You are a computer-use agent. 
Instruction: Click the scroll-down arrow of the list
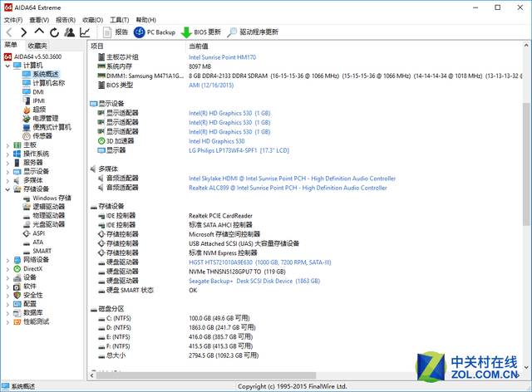(x=526, y=367)
